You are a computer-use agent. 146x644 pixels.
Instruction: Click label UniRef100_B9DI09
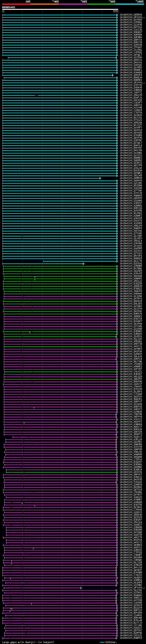pyautogui.click(x=131, y=42)
